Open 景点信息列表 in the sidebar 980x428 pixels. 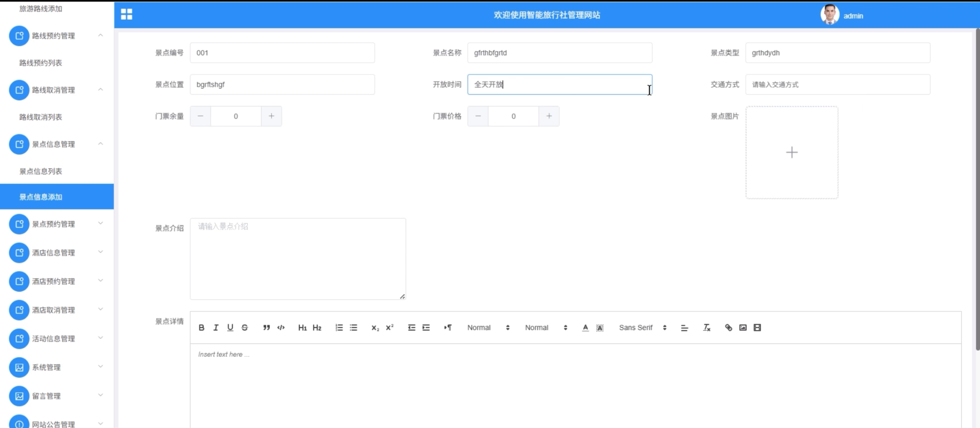pyautogui.click(x=41, y=171)
